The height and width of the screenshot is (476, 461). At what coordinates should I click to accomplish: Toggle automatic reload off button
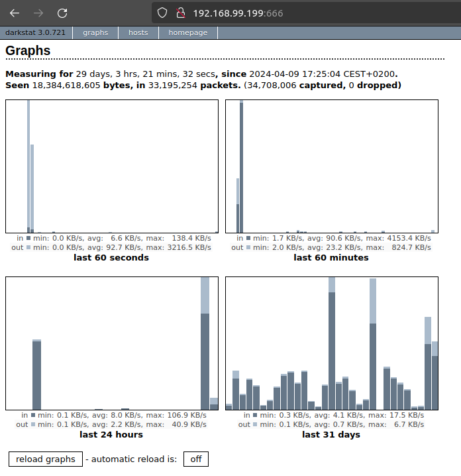tap(195, 459)
